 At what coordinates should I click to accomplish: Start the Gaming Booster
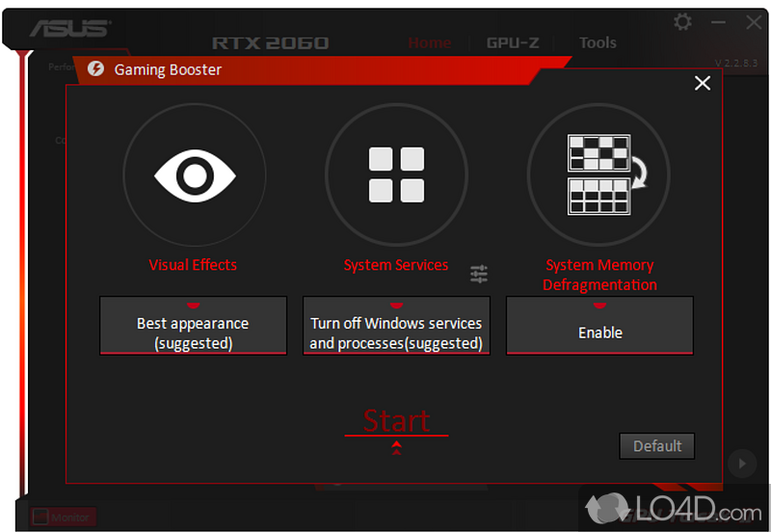click(x=396, y=421)
